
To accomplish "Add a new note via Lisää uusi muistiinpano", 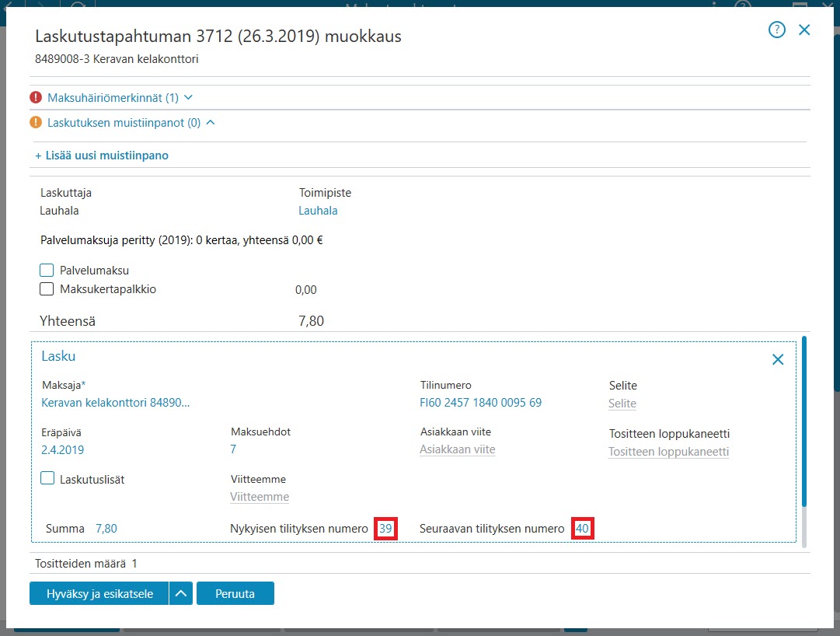I will pos(102,156).
